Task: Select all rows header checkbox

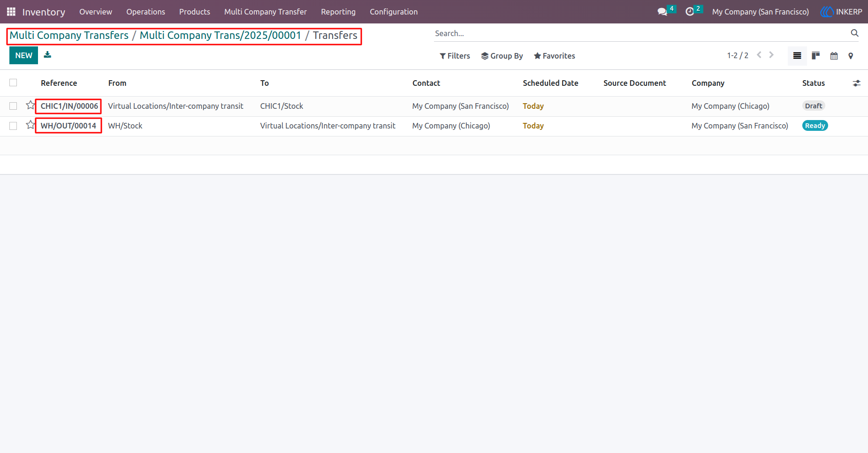Action: (x=13, y=83)
